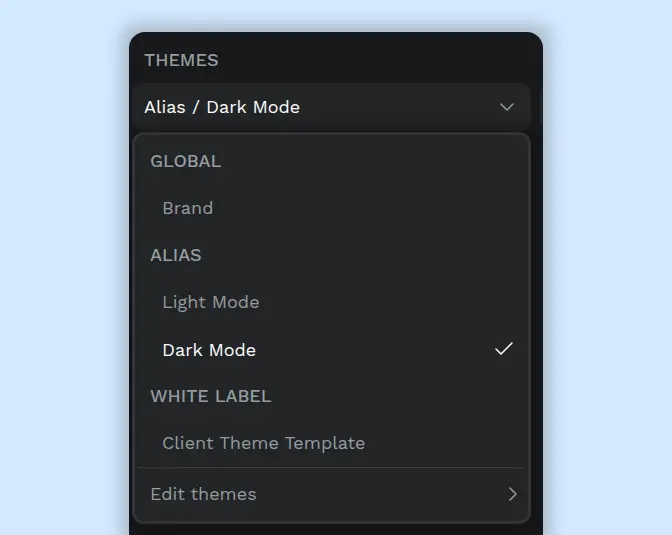Click the WHITE LABEL group header
Screen dimensions: 672x535
pos(211,396)
